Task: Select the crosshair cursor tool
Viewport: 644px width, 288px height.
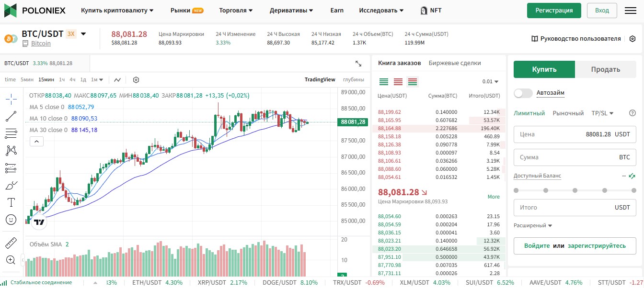Action: coord(11,99)
